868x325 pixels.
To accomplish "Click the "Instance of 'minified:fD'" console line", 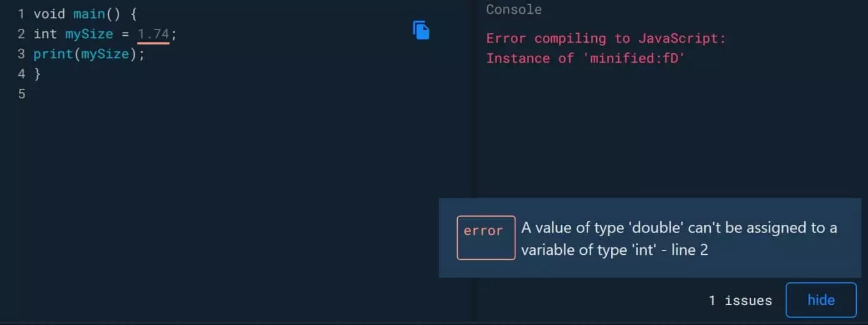I will [x=586, y=58].
